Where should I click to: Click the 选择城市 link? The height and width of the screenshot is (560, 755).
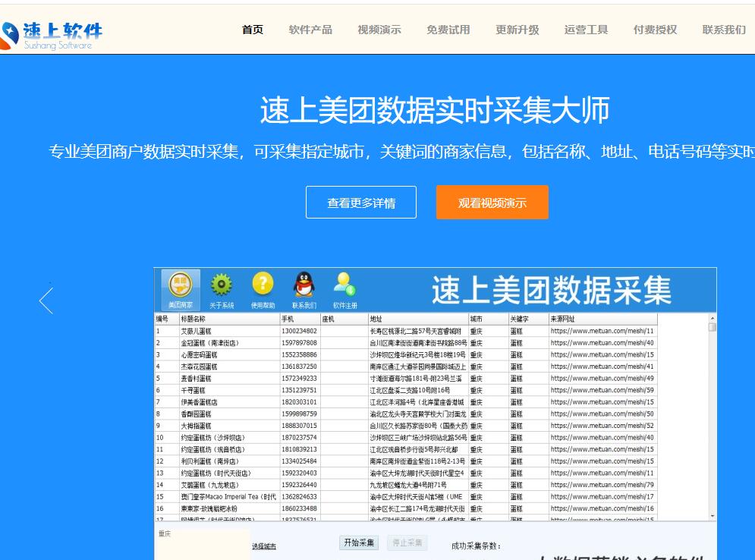(264, 546)
